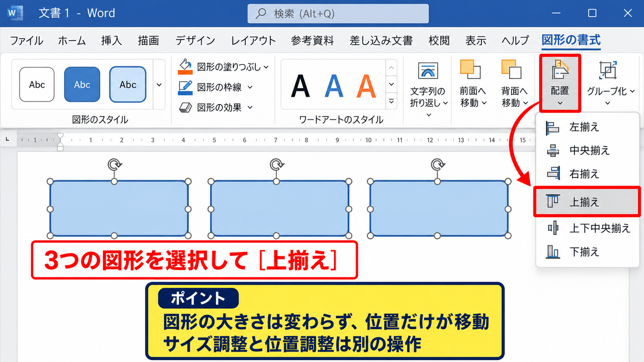Viewport: 644px width, 362px height.
Task: Click the Word app icon in title bar
Action: click(15, 13)
